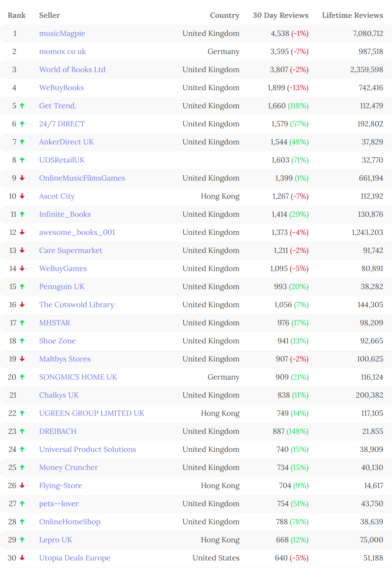Open Flying-Store seller link

pos(61,486)
